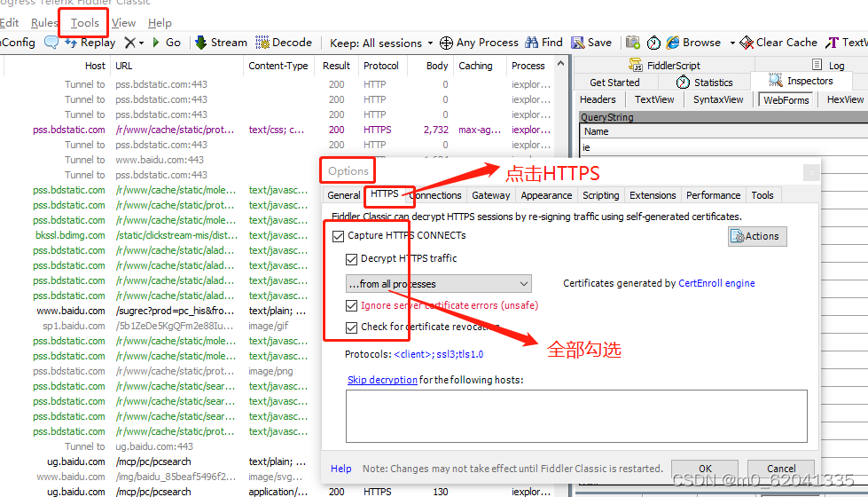Toggle the Decode icon
This screenshot has width=868, height=497.
tap(262, 43)
